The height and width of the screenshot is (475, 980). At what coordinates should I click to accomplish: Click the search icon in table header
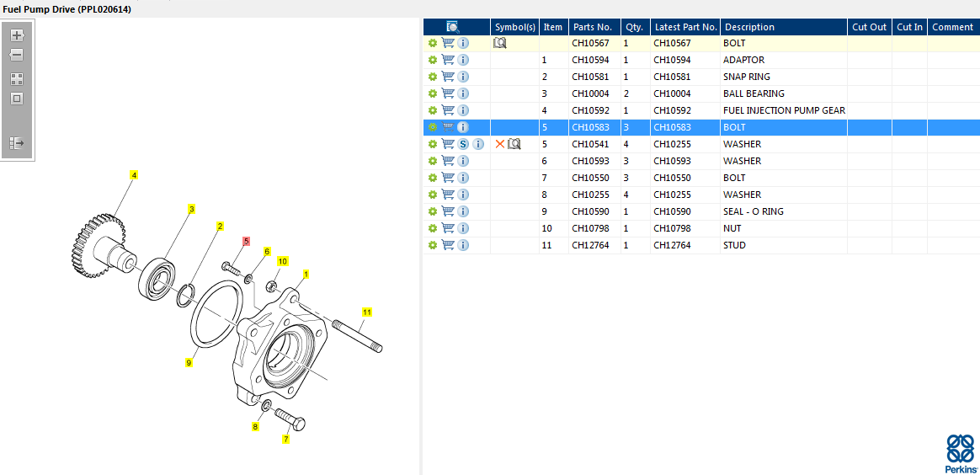click(x=453, y=27)
